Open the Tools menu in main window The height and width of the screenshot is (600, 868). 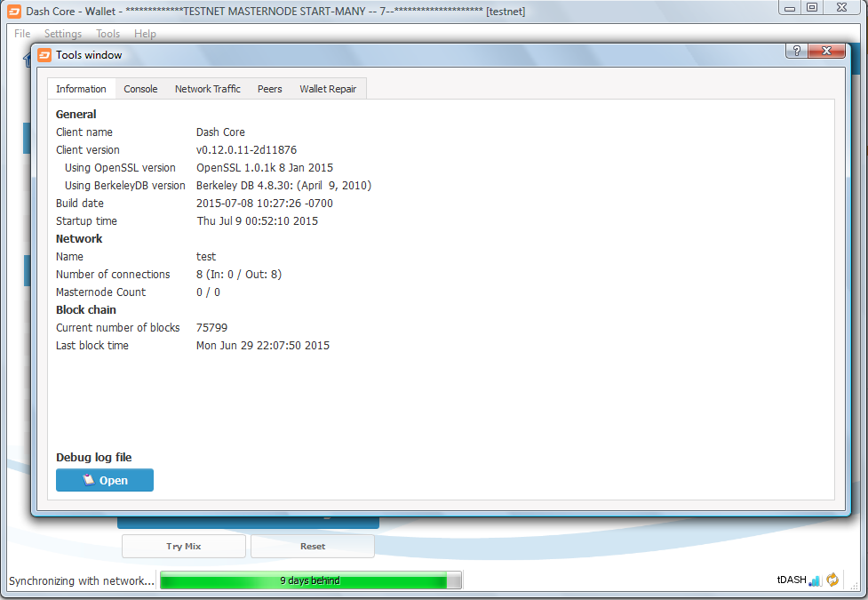(x=108, y=34)
